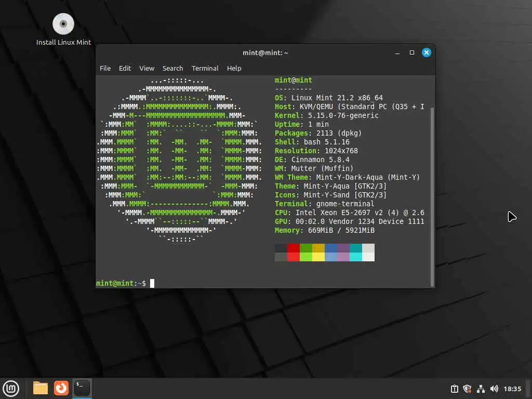The width and height of the screenshot is (532, 399).
Task: Click the mint@mint title bar text
Action: [265, 52]
